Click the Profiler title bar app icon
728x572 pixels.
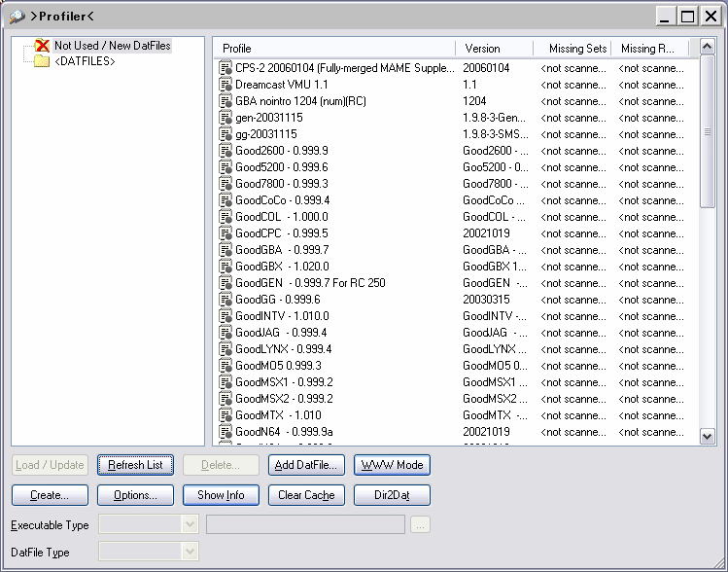click(x=17, y=16)
